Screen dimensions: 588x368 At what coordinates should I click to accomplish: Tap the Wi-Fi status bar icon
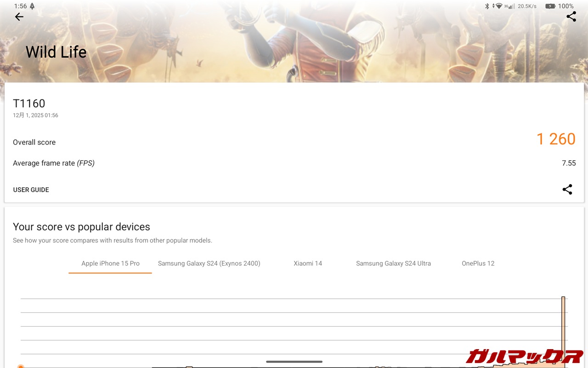(x=498, y=6)
